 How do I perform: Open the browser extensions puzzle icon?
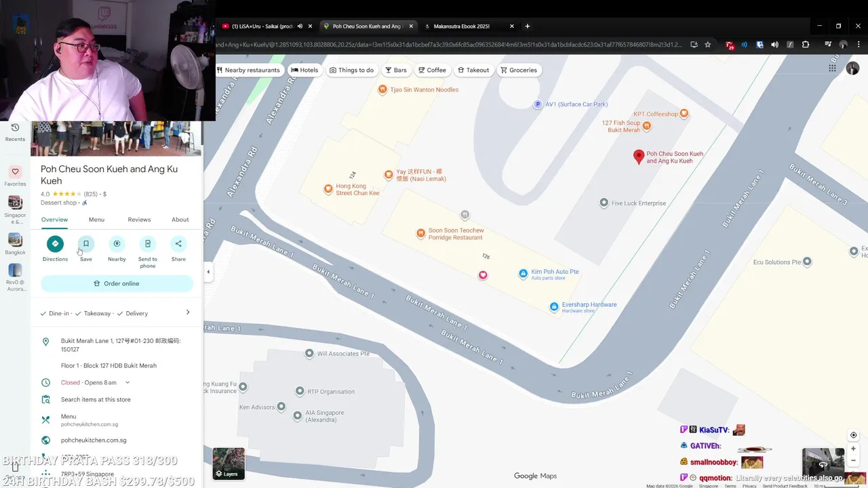(806, 45)
